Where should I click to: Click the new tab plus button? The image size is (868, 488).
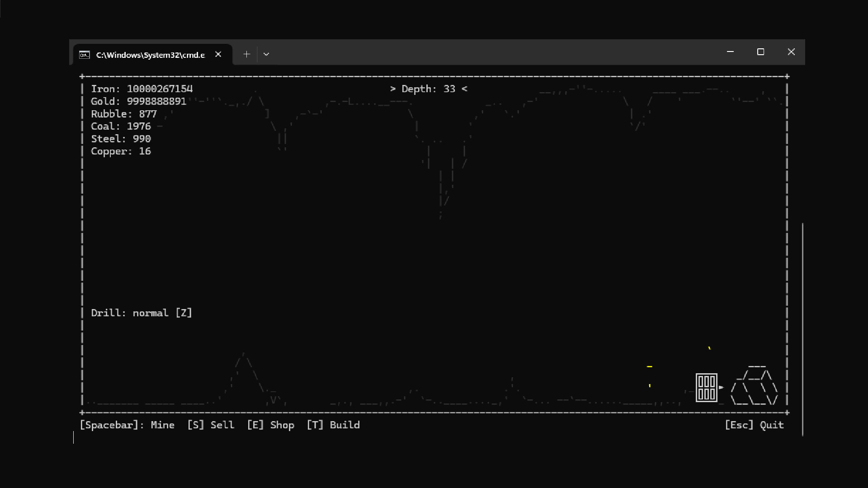tap(246, 54)
